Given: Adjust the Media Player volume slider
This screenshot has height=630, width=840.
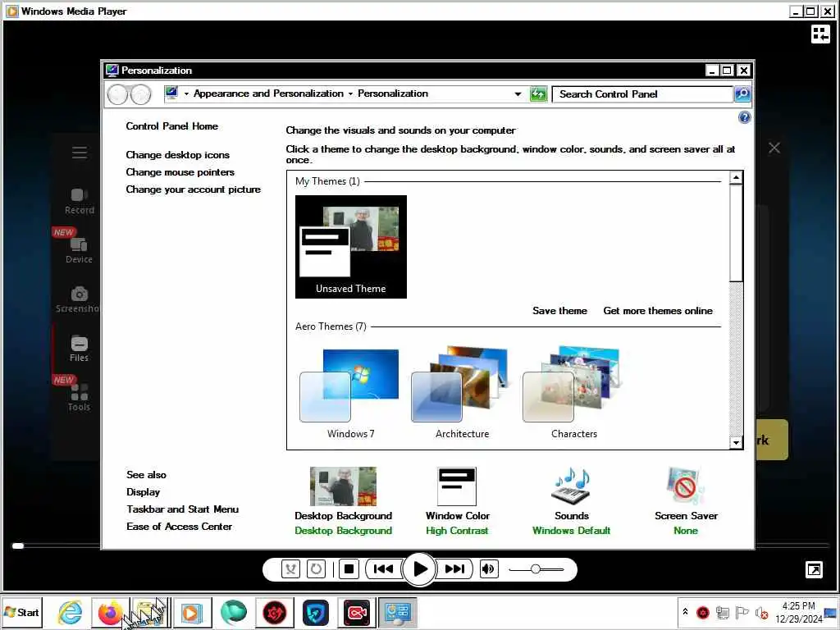Looking at the screenshot, I should [x=536, y=569].
